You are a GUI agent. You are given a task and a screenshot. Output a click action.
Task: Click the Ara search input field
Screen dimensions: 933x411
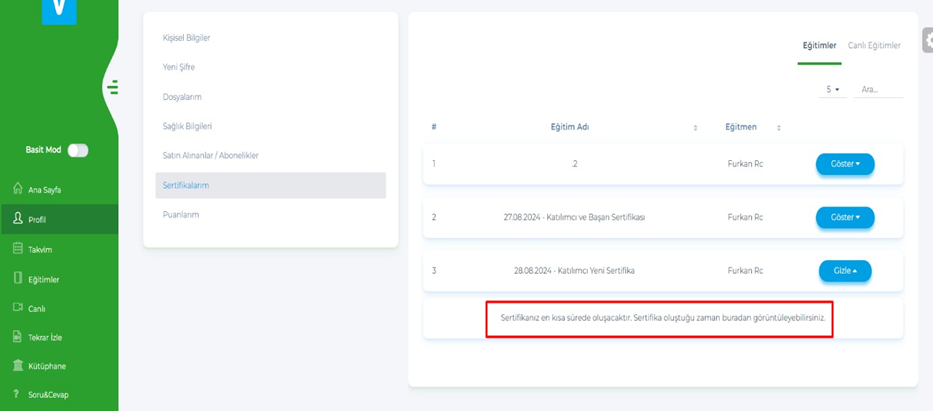point(880,90)
